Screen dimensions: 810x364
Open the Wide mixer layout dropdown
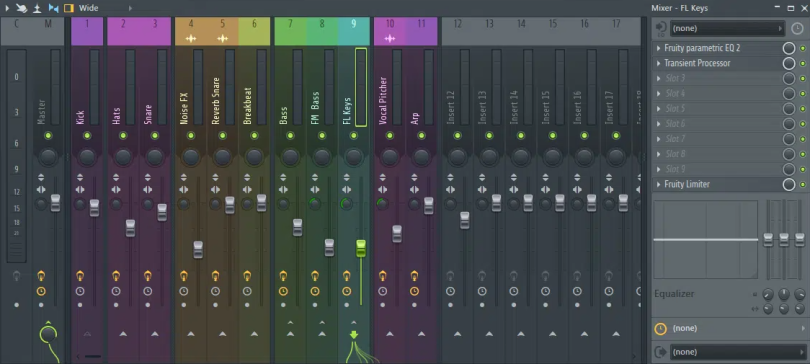tap(105, 8)
